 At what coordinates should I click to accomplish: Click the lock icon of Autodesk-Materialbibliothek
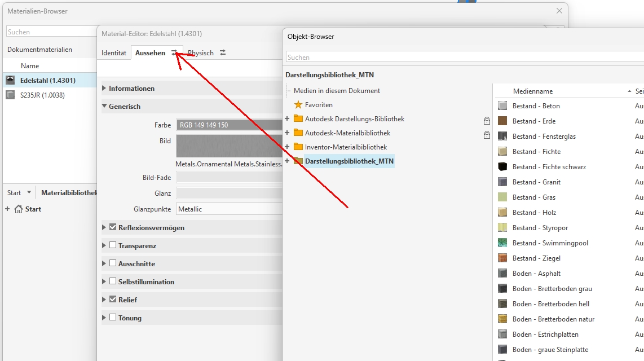(487, 135)
